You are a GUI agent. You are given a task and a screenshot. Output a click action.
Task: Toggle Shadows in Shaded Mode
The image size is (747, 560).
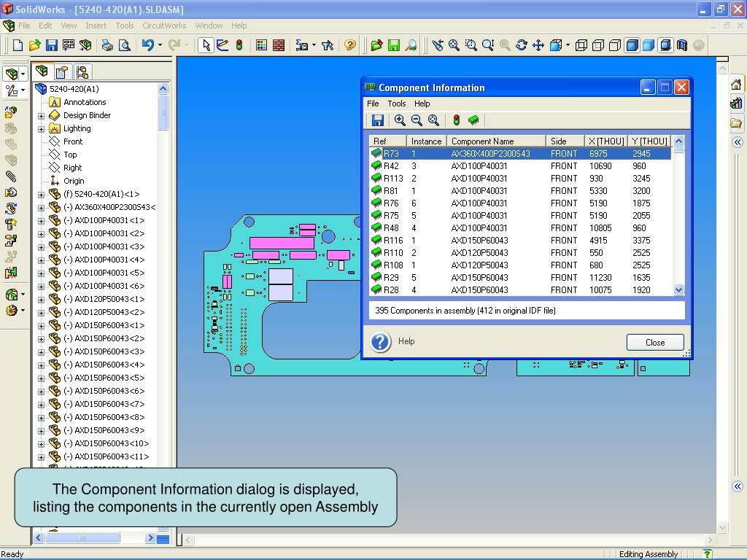click(x=665, y=45)
